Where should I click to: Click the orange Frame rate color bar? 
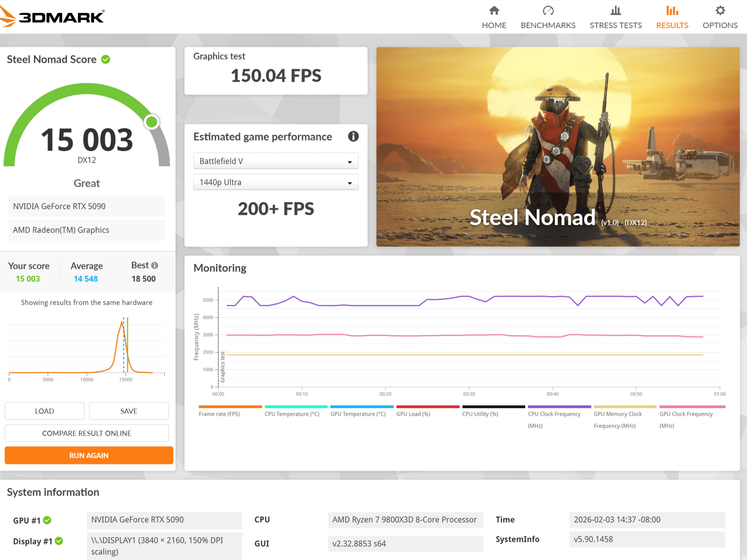click(x=230, y=407)
